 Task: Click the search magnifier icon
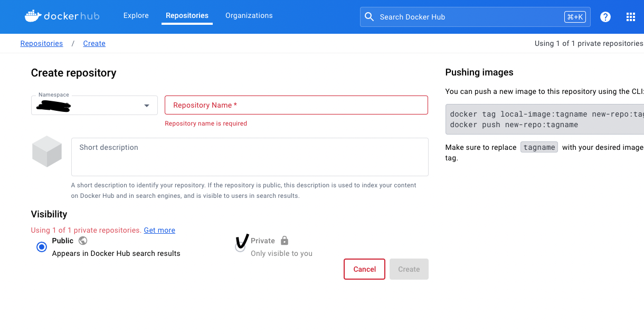[370, 17]
